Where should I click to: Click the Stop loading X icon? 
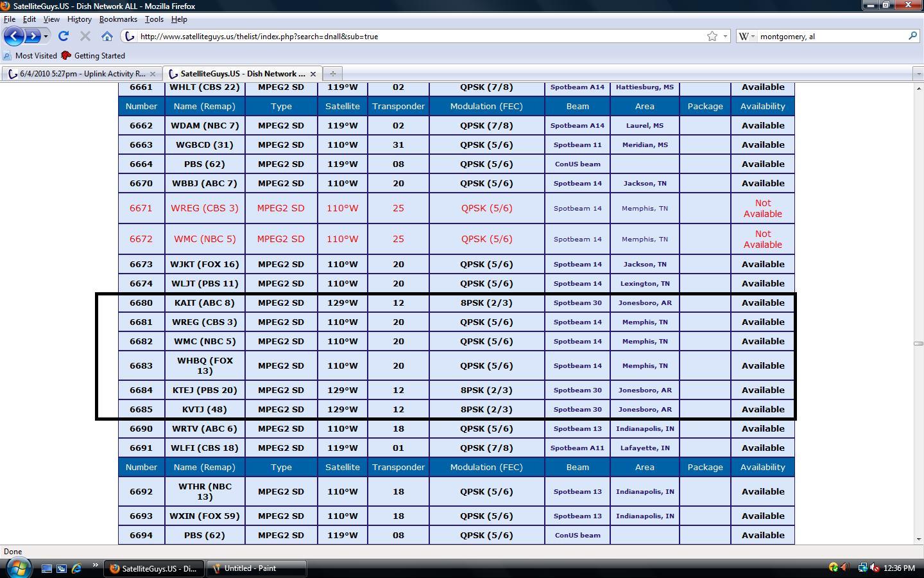pos(85,36)
